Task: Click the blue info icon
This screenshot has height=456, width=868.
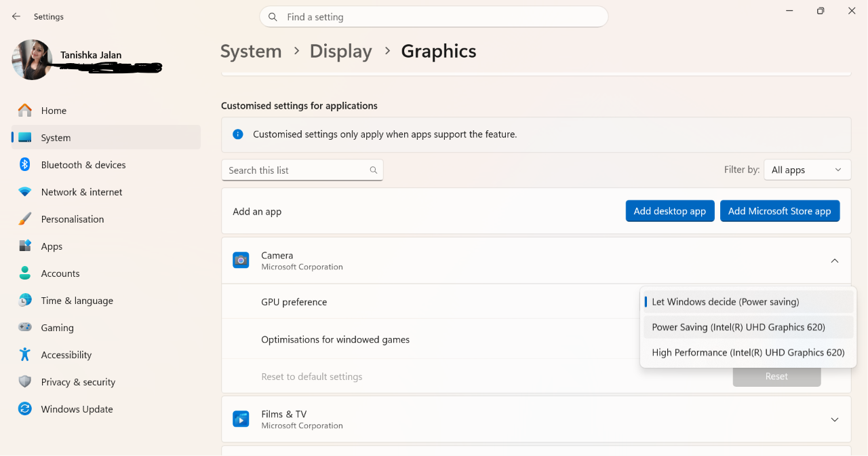Action: click(x=238, y=134)
